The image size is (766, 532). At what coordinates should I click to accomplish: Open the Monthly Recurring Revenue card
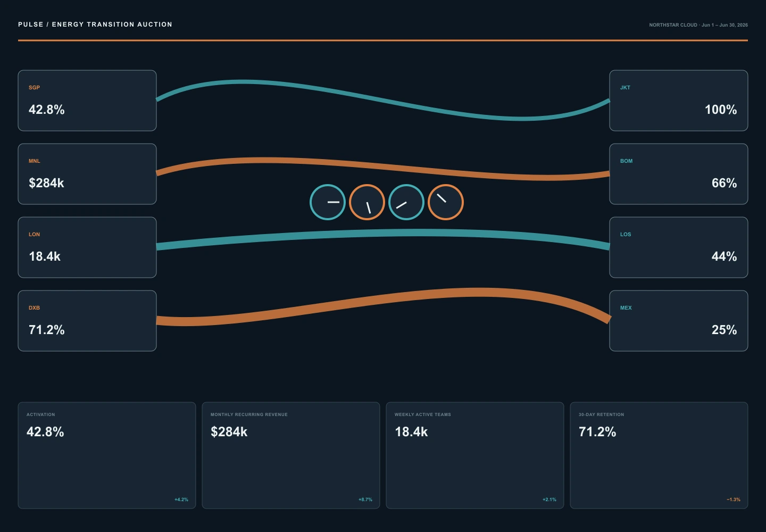[x=291, y=455]
